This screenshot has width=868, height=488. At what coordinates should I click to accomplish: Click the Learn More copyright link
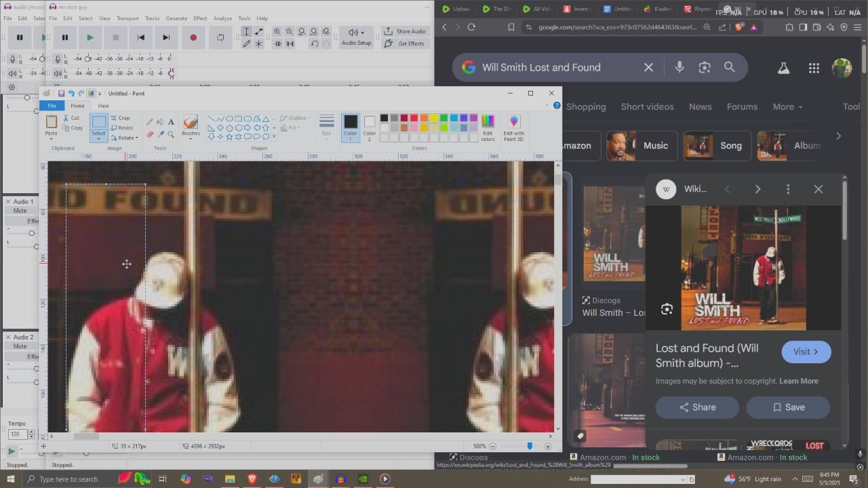tap(798, 381)
